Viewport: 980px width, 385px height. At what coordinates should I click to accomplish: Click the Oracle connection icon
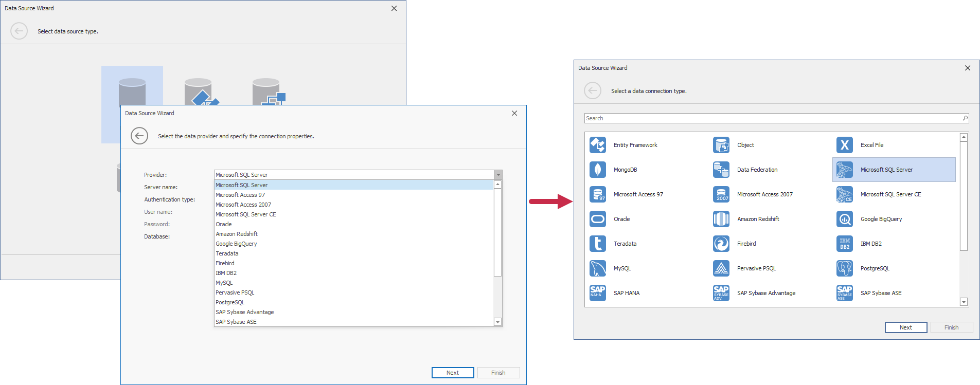597,219
